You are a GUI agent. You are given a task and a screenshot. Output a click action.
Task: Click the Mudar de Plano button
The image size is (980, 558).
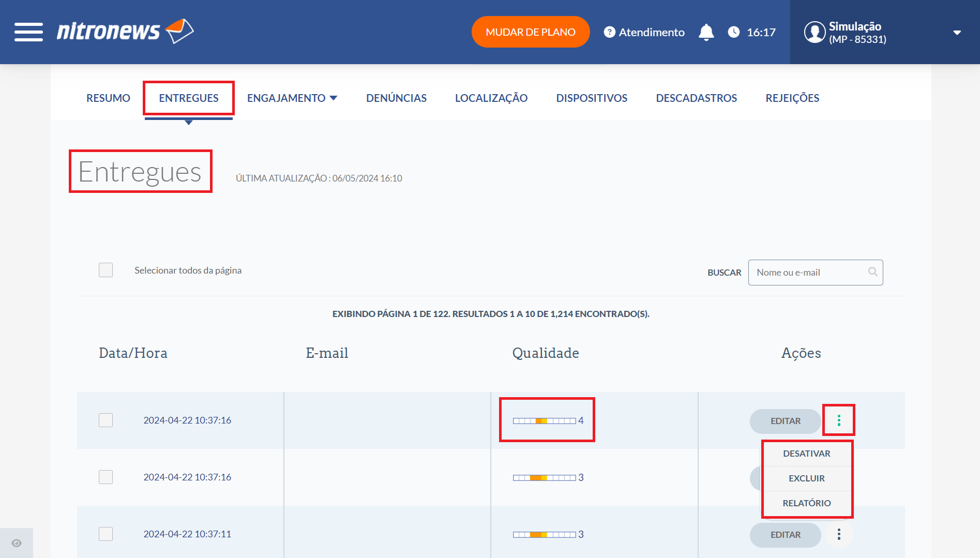click(x=531, y=32)
